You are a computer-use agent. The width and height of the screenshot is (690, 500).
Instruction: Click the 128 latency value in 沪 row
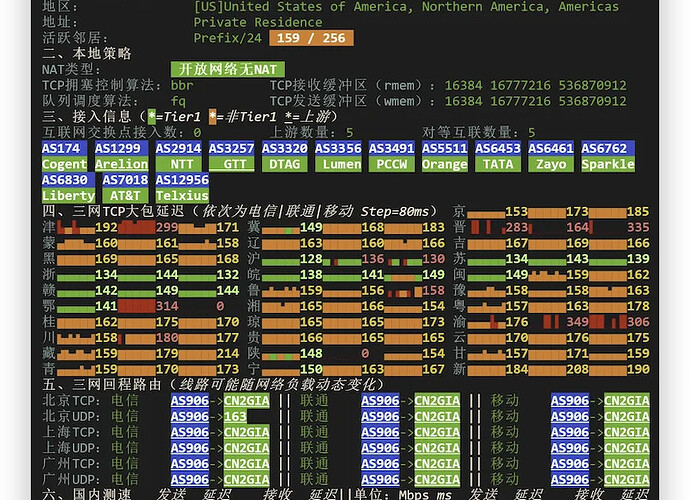click(x=311, y=259)
